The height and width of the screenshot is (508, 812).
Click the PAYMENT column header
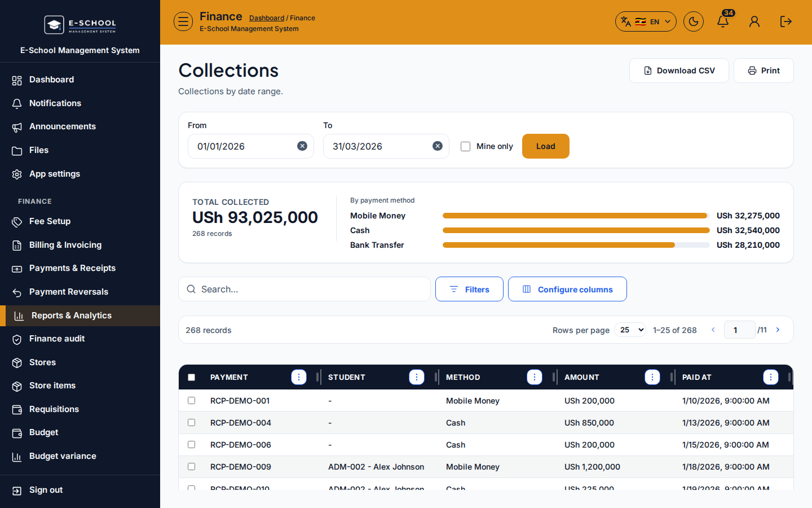pos(229,377)
